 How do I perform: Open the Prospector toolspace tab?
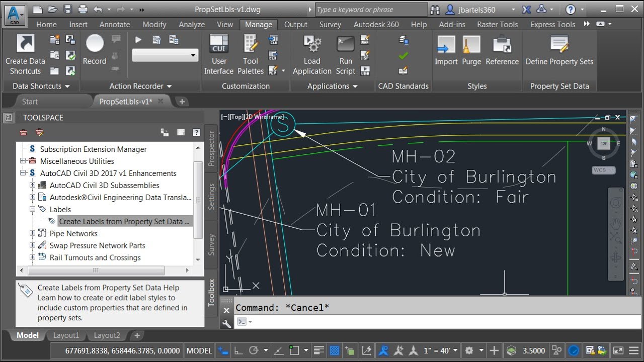point(211,148)
